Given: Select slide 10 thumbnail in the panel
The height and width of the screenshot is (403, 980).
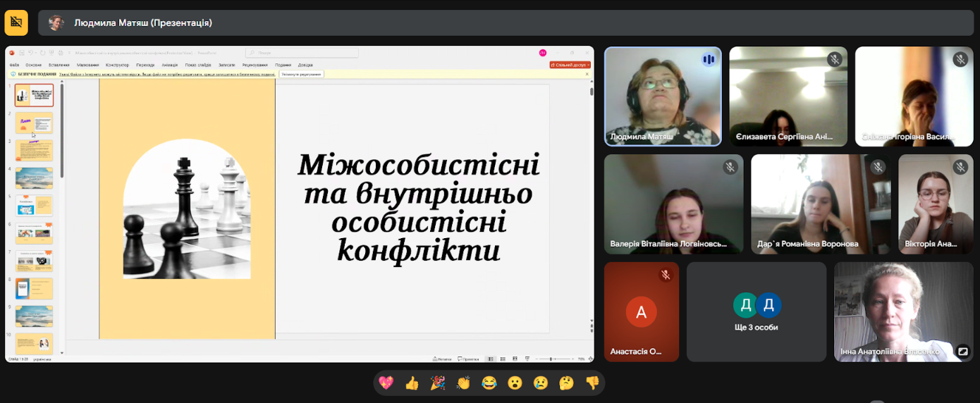Looking at the screenshot, I should (34, 344).
